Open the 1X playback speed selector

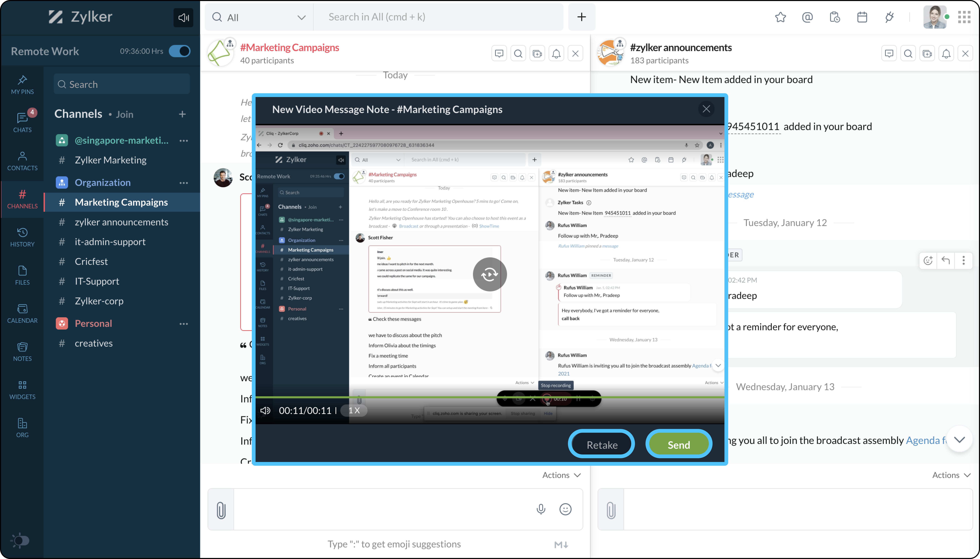point(354,410)
